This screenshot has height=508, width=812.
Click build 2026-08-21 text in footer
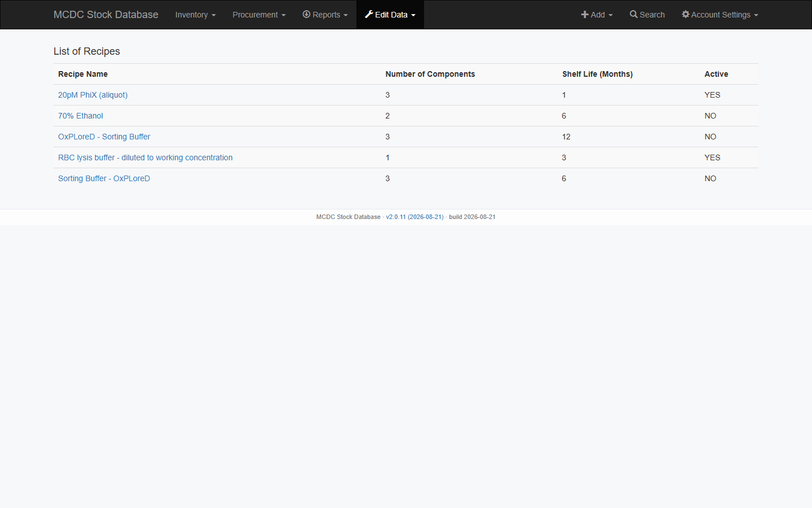(473, 217)
